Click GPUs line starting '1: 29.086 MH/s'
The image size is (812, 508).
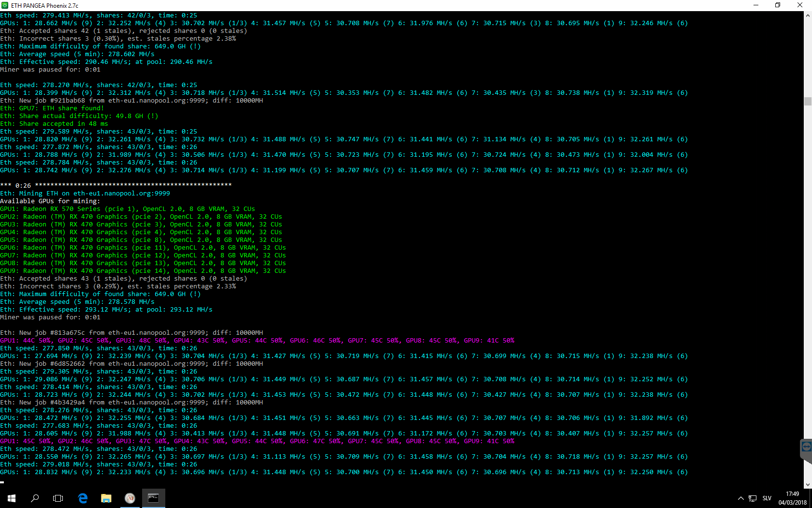tap(344, 379)
